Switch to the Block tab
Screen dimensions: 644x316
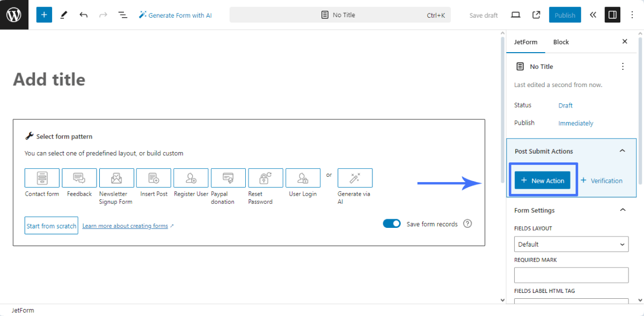[561, 41]
